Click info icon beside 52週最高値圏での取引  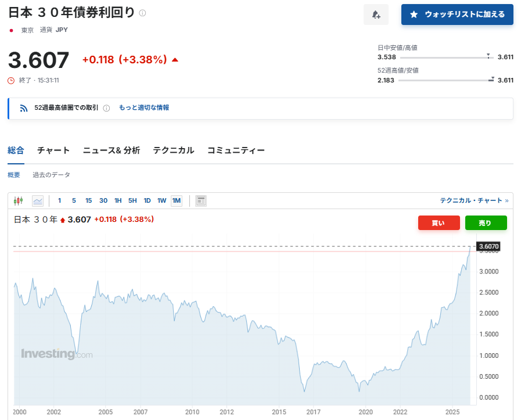point(106,108)
